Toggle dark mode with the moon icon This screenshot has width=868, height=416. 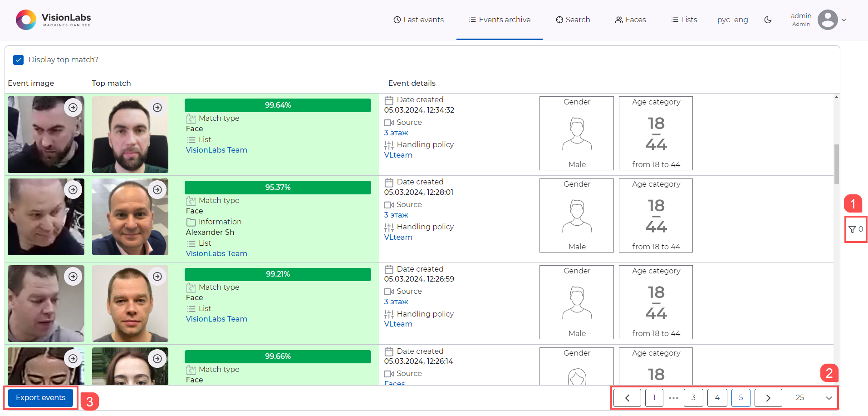point(768,20)
